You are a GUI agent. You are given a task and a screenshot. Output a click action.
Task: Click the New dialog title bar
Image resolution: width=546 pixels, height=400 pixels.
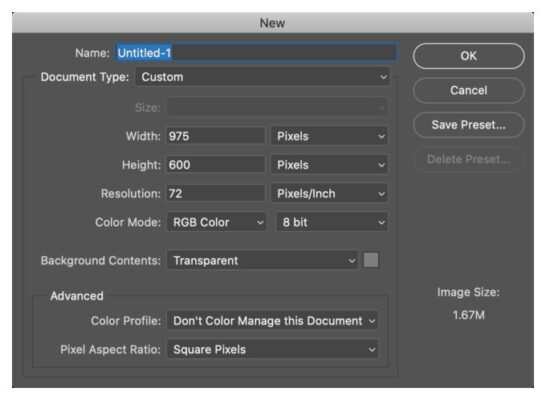coord(273,23)
